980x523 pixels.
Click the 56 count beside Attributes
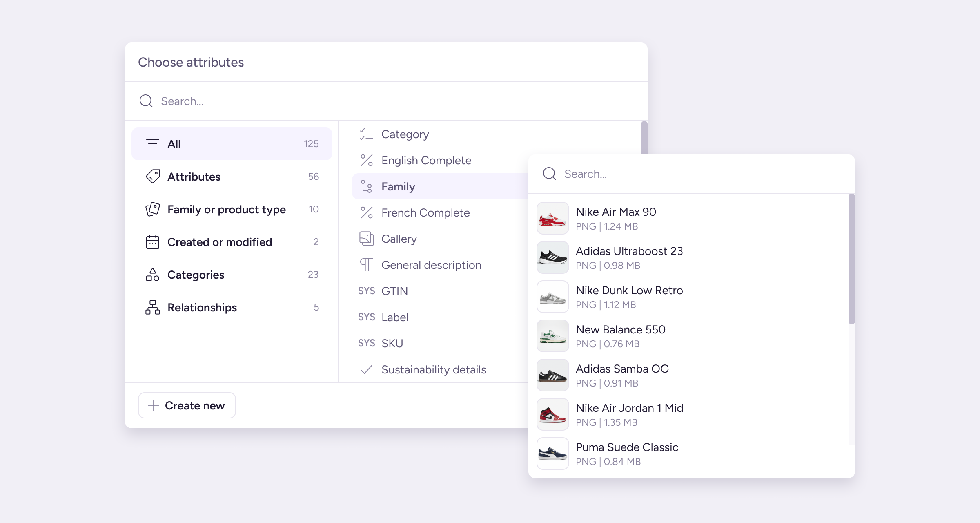click(x=313, y=177)
